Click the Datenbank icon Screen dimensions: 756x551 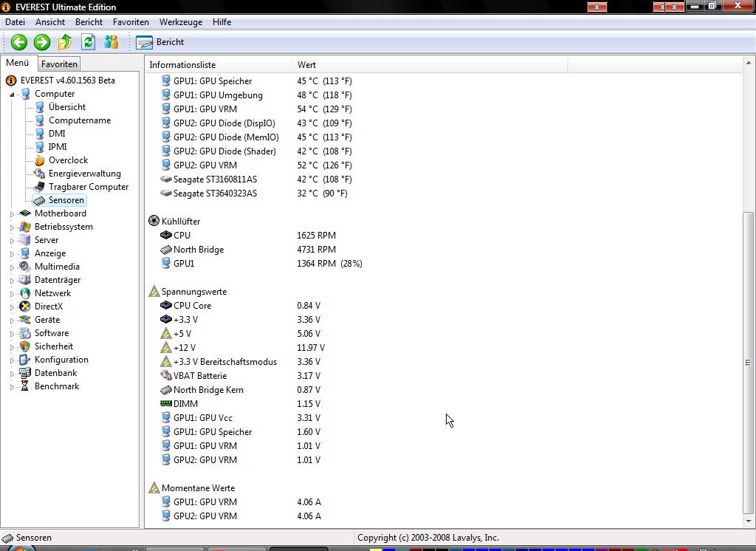point(25,373)
